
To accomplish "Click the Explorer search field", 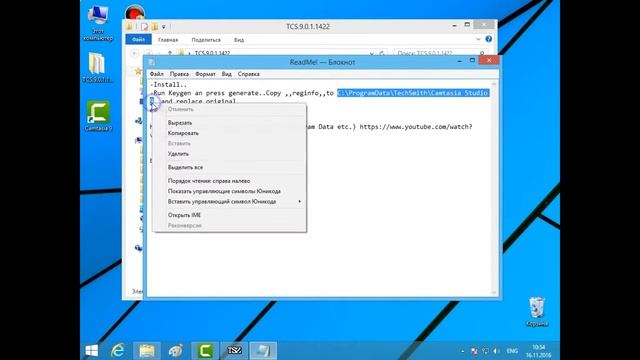I will click(441, 53).
